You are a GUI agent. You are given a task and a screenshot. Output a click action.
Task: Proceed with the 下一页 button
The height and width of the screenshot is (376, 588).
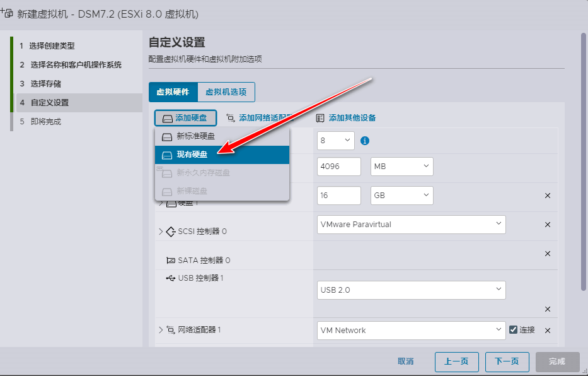(x=507, y=361)
